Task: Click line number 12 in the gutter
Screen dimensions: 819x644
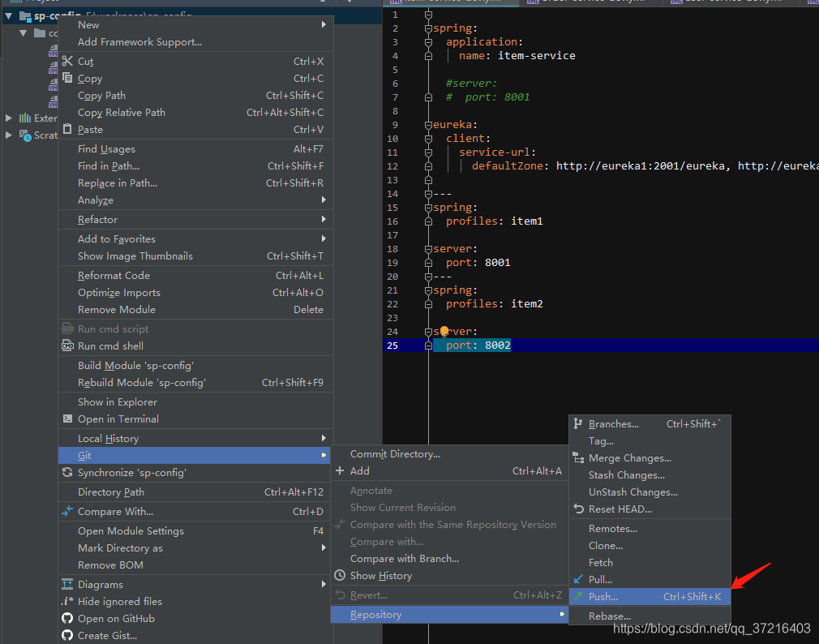Action: coord(392,166)
